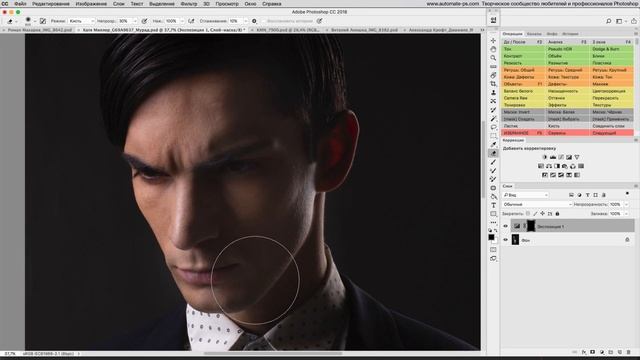Add Color Balance adjustment
The height and width of the screenshot is (360, 640).
tap(549, 166)
